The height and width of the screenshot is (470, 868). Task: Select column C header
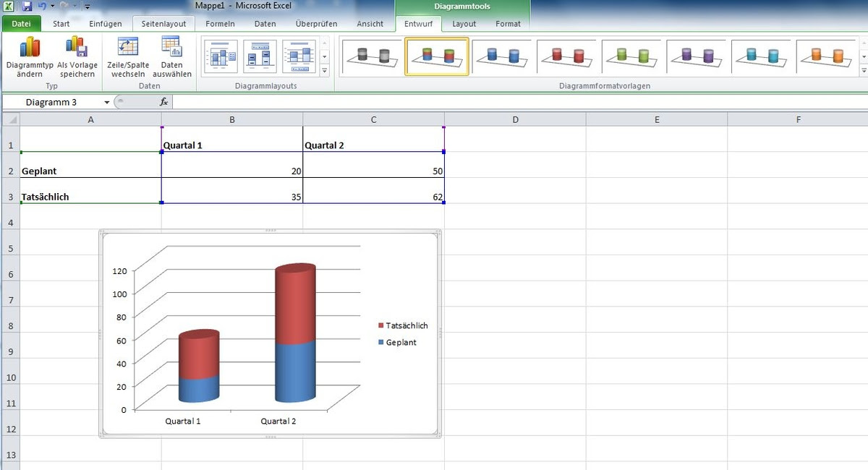(373, 119)
